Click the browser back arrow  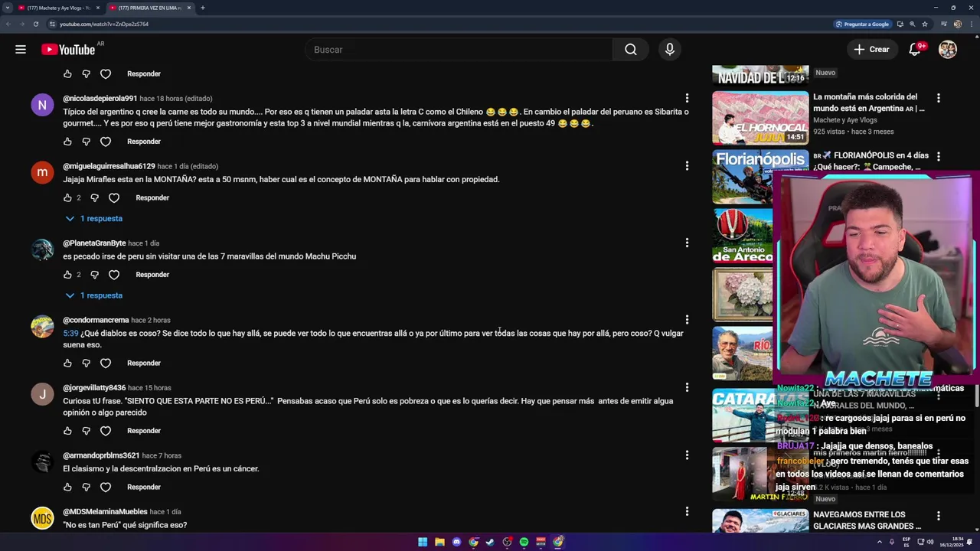coord(8,24)
